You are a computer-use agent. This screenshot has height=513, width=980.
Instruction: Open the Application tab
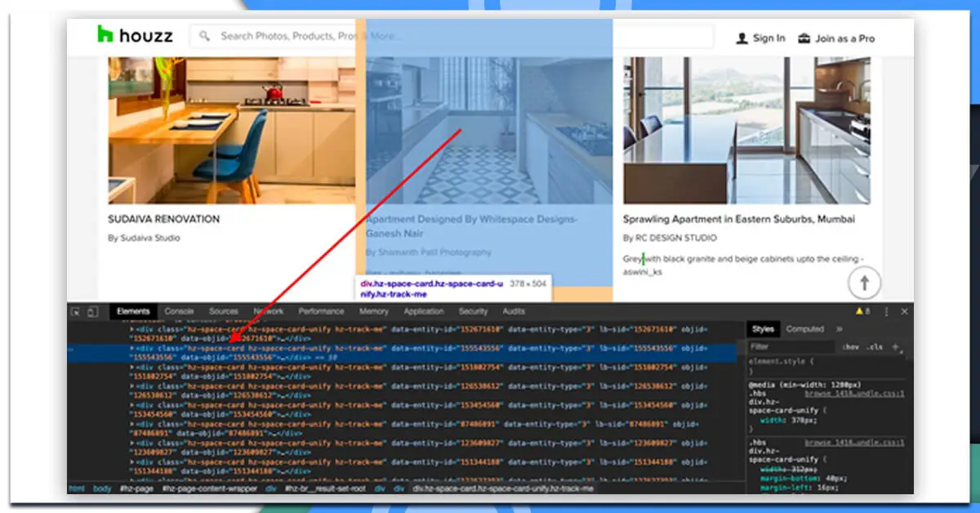coord(424,311)
